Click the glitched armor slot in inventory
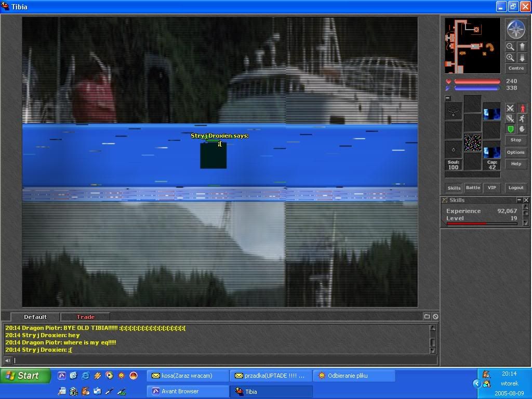Image resolution: width=532 pixels, height=399 pixels. click(x=473, y=142)
